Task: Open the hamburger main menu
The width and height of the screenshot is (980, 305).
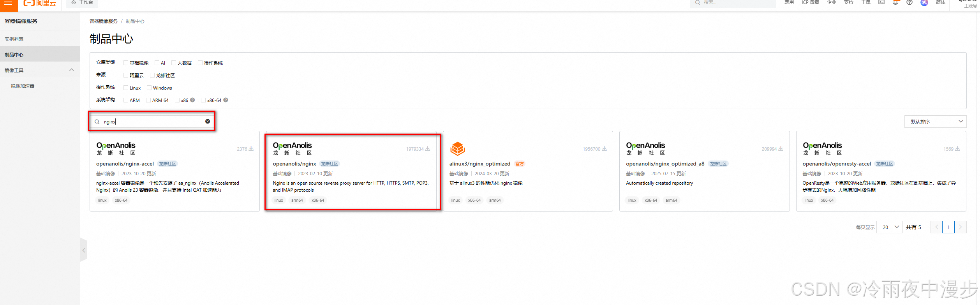Action: pos(8,3)
